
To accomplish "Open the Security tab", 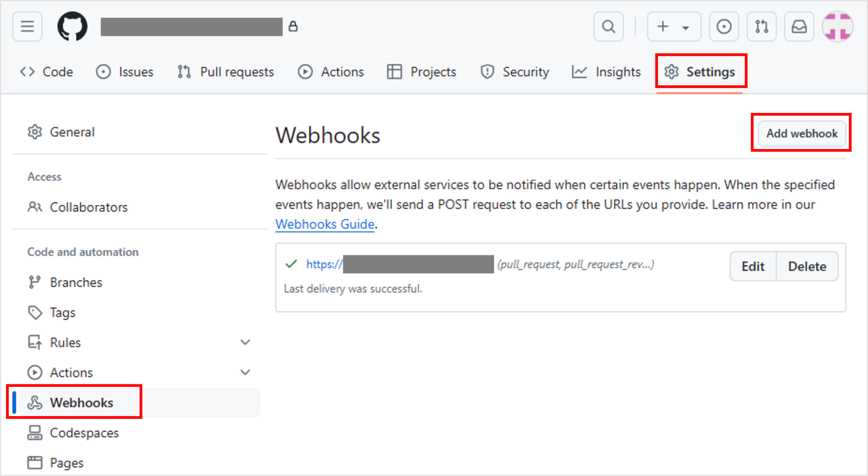I will click(x=515, y=72).
